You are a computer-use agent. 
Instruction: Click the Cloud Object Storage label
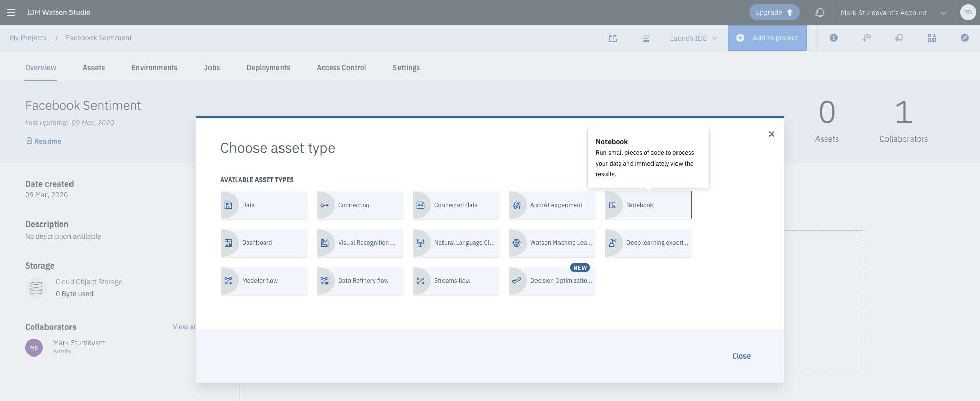89,282
